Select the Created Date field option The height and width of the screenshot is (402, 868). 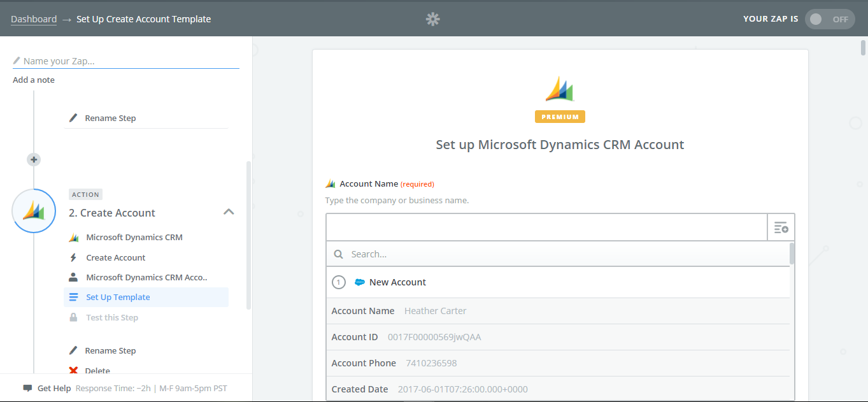pos(558,389)
